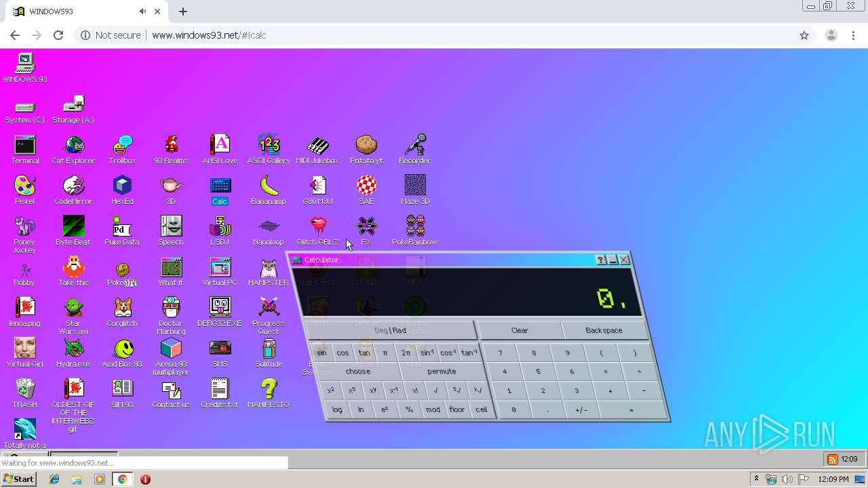This screenshot has width=868, height=488.
Task: Launch ANSI Love icon
Action: click(220, 150)
